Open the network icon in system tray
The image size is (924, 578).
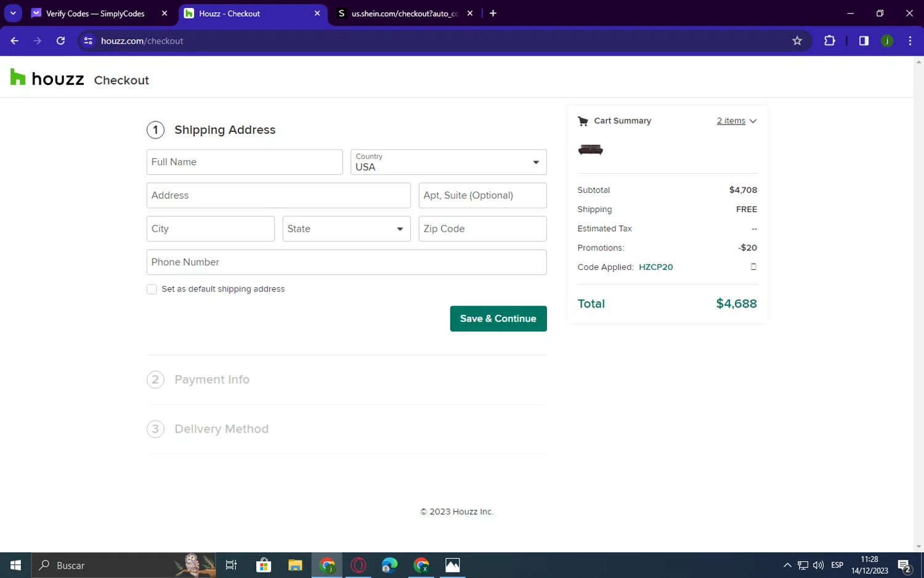click(803, 565)
